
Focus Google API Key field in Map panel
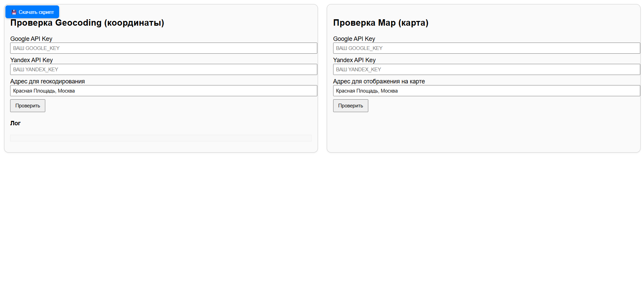[486, 48]
